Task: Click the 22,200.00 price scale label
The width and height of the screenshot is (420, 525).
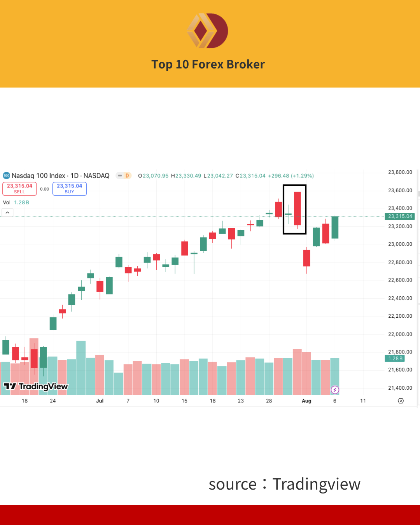Action: [x=400, y=316]
